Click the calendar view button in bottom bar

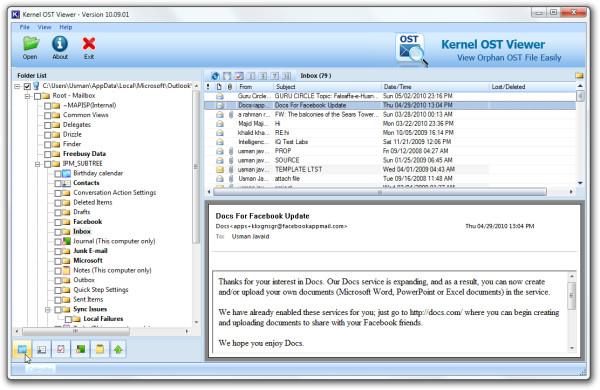[x=22, y=349]
